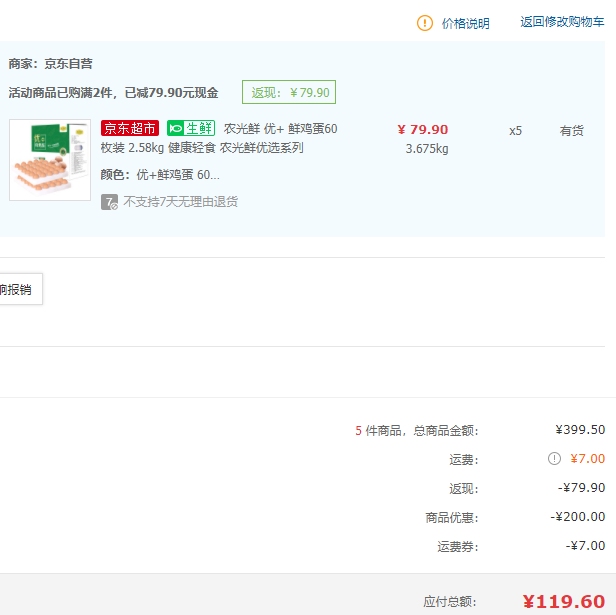Click the red 京东超市 tag
616x615 pixels.
[x=130, y=129]
